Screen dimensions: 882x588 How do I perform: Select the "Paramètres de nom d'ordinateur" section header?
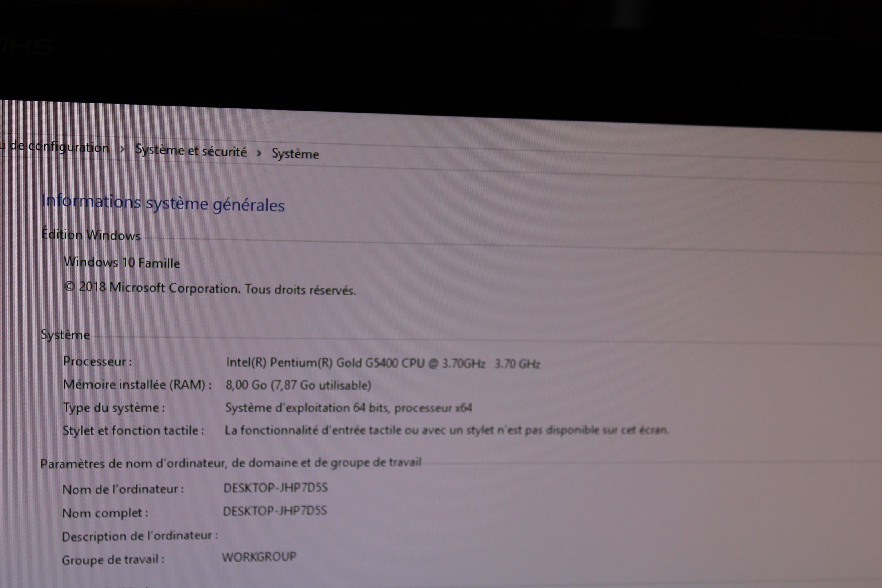[x=231, y=464]
